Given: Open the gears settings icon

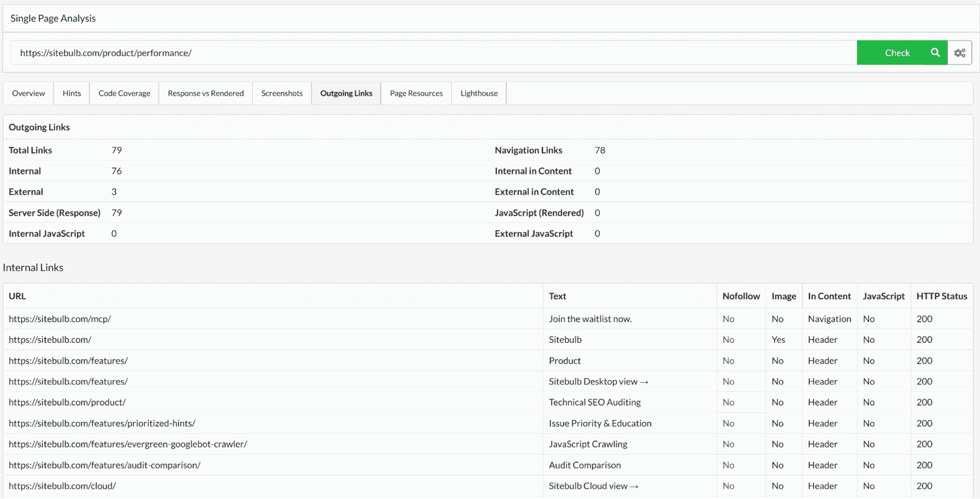Looking at the screenshot, I should (x=960, y=53).
